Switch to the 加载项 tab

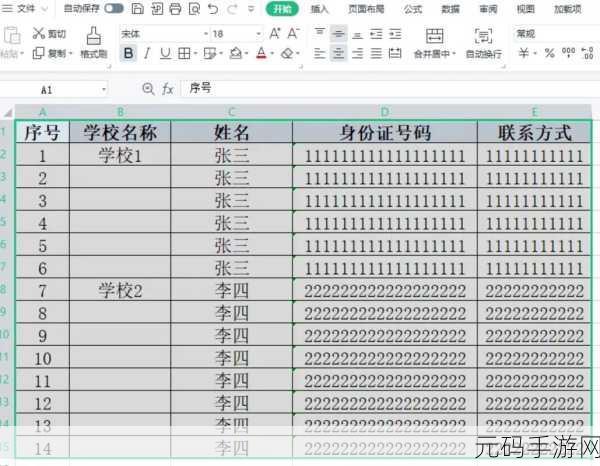568,9
